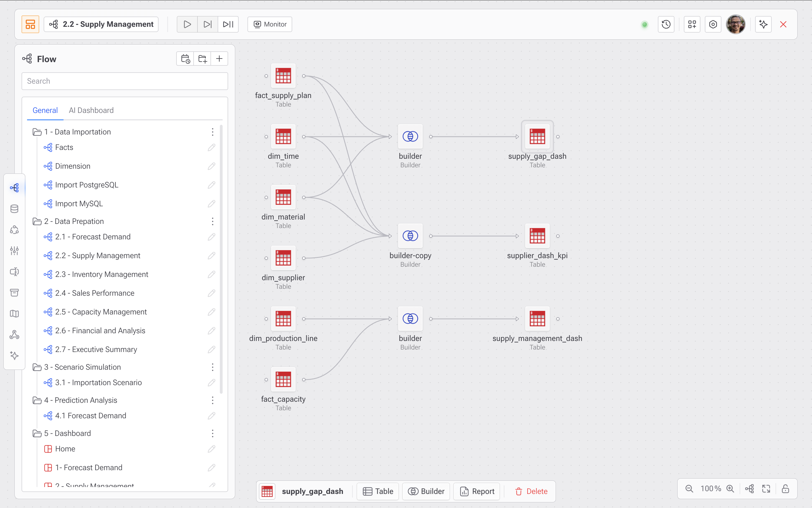This screenshot has height=508, width=812.
Task: Click in the Flow search field
Action: pos(125,81)
